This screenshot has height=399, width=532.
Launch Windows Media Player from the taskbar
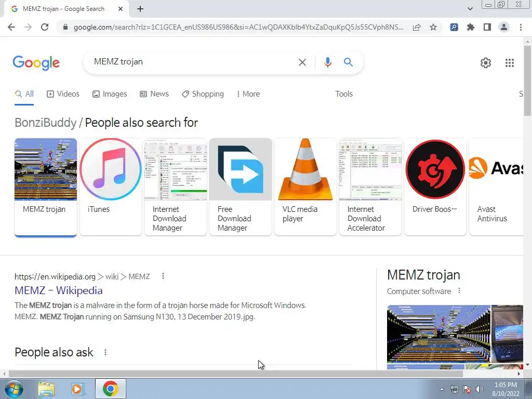pos(77,389)
